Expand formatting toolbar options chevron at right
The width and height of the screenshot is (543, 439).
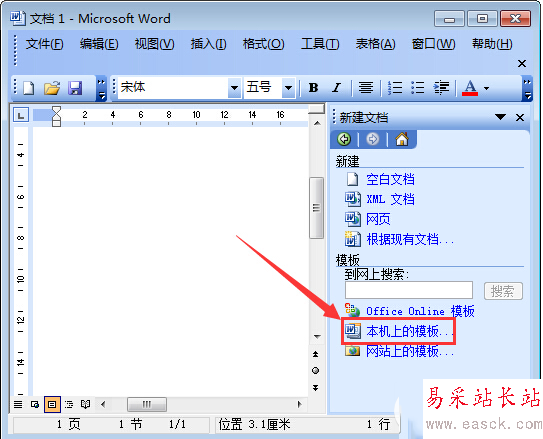tap(527, 89)
